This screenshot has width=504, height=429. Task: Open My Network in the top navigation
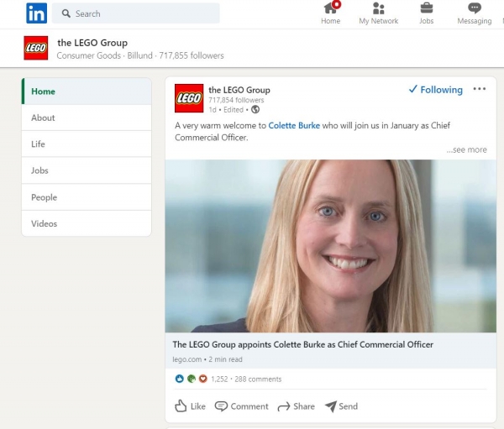click(x=378, y=13)
